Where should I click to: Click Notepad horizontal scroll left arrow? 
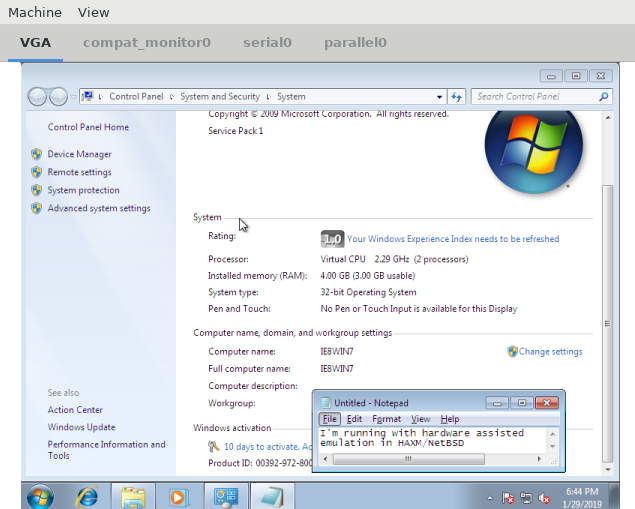point(325,459)
